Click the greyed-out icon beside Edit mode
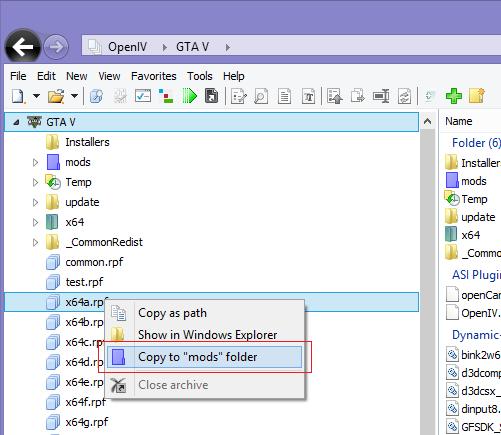Viewport: 501px width, 435px height. (x=120, y=96)
